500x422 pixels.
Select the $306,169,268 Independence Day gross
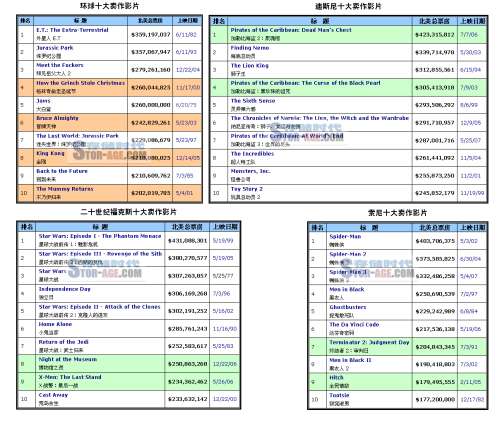(x=188, y=293)
